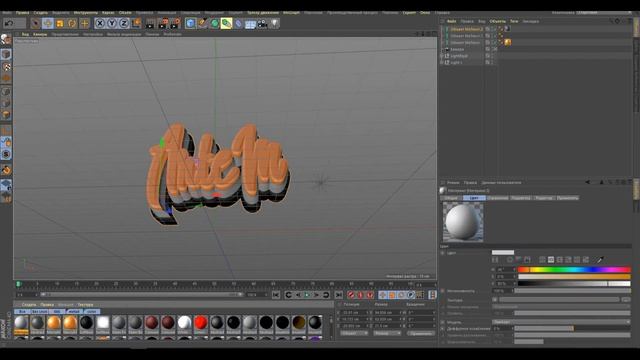Click the Light bulb icon in the toolbar
Screen dimensions: 640x360
pos(275,24)
